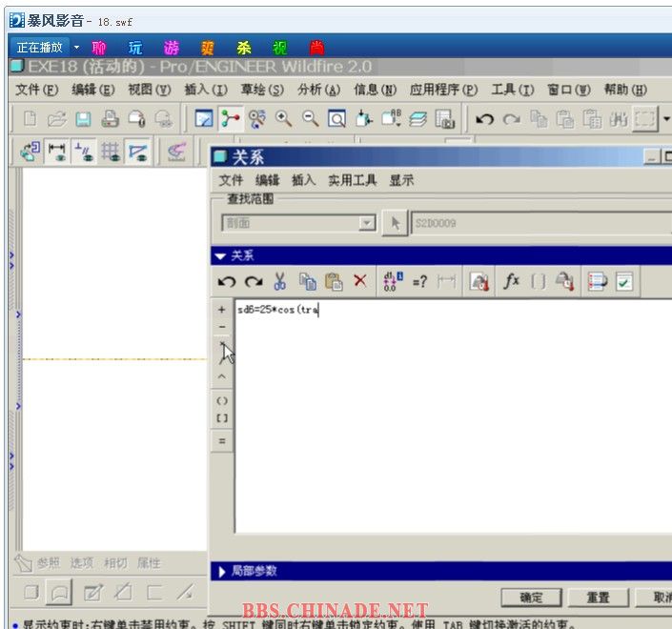Click the Cut scissors icon in Relations dialog
Image resolution: width=672 pixels, height=629 pixels.
tap(280, 282)
